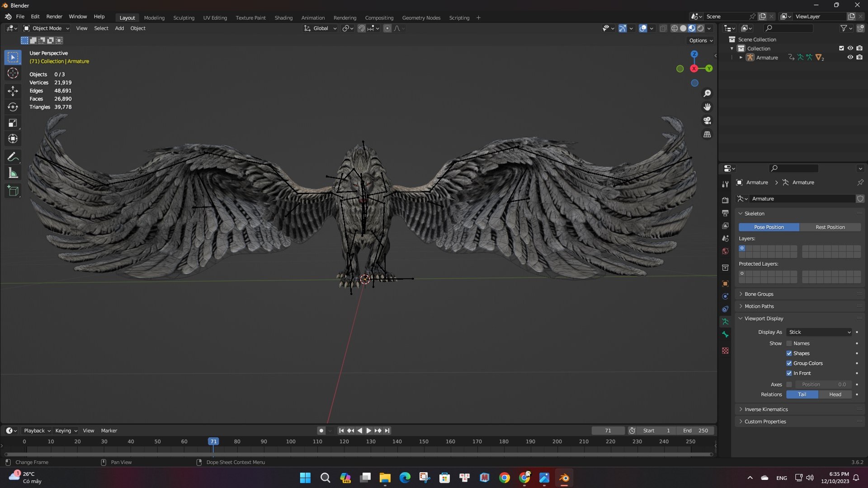Select the Measure tool

pyautogui.click(x=13, y=173)
